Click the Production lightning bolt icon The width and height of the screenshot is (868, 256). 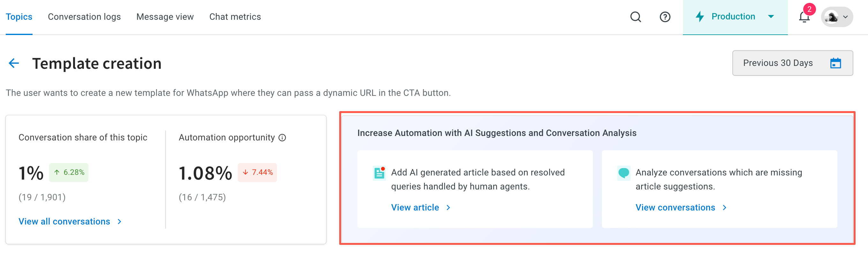tap(700, 17)
